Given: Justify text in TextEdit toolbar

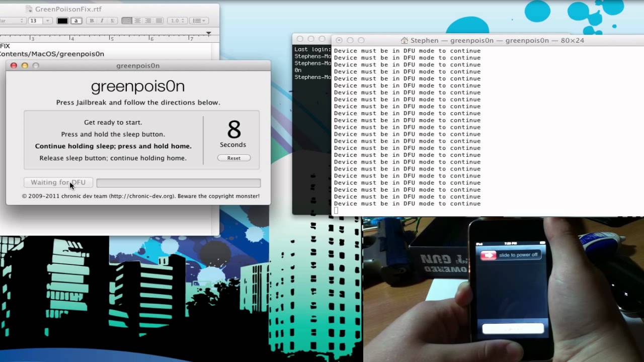Looking at the screenshot, I should pos(158,21).
